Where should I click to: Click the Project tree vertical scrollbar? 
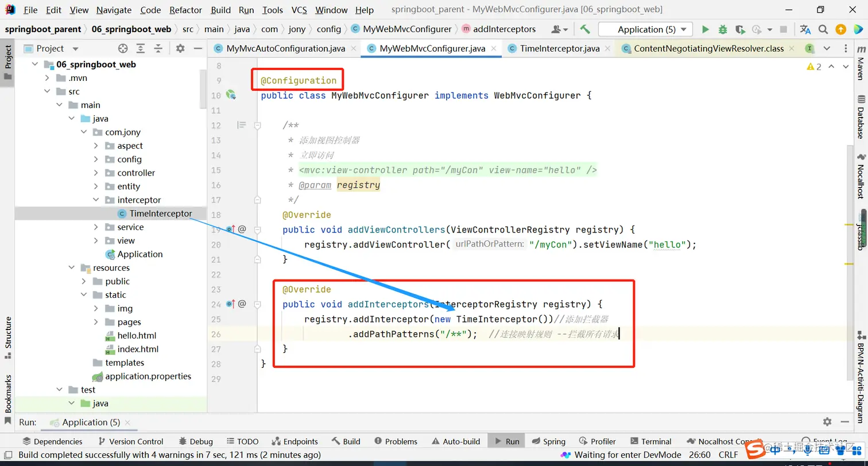tap(203, 89)
